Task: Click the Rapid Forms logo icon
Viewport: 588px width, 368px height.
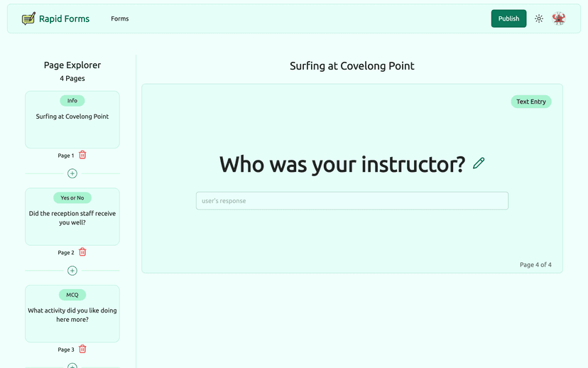Action: click(x=28, y=19)
